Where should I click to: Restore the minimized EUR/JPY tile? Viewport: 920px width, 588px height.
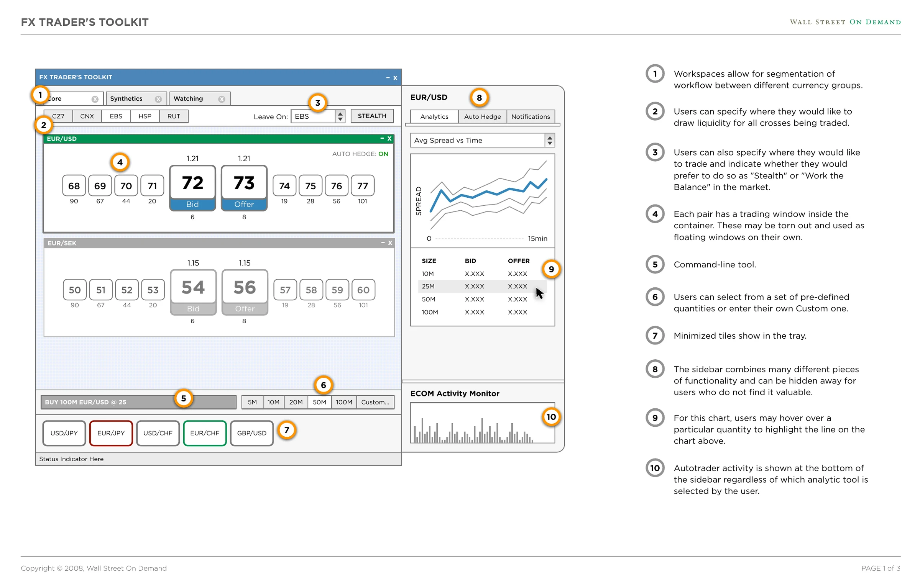coord(111,433)
